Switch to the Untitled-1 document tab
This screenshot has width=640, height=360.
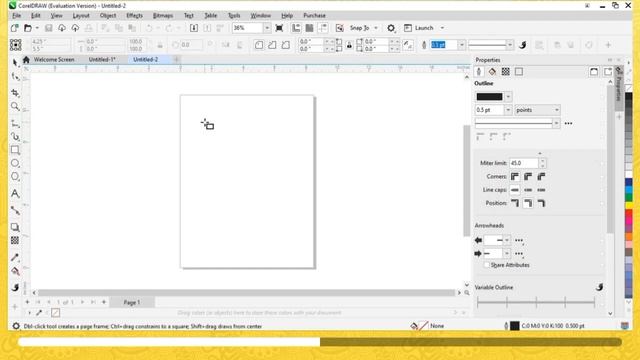point(102,60)
